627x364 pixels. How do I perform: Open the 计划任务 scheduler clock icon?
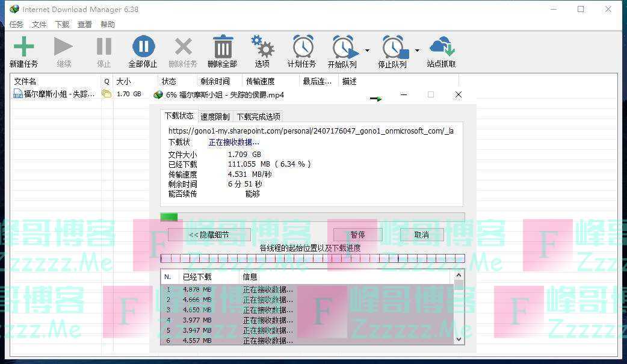pos(302,47)
